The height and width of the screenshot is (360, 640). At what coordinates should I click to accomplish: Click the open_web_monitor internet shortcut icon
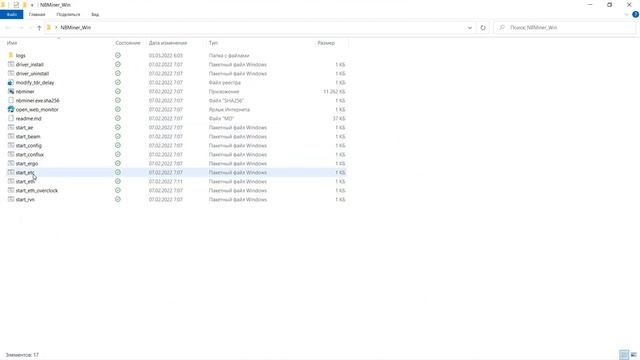pos(11,109)
